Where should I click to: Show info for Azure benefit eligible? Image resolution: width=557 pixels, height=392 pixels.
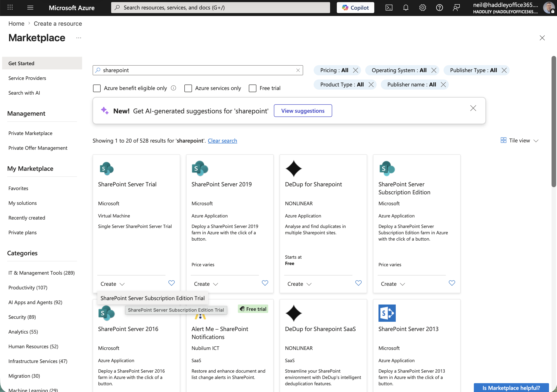click(173, 88)
